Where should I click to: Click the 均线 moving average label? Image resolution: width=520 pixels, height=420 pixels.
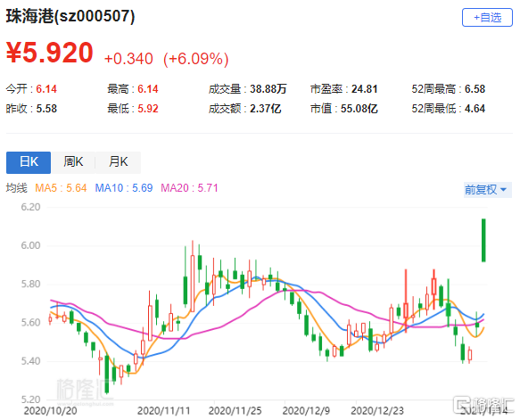[x=16, y=188]
